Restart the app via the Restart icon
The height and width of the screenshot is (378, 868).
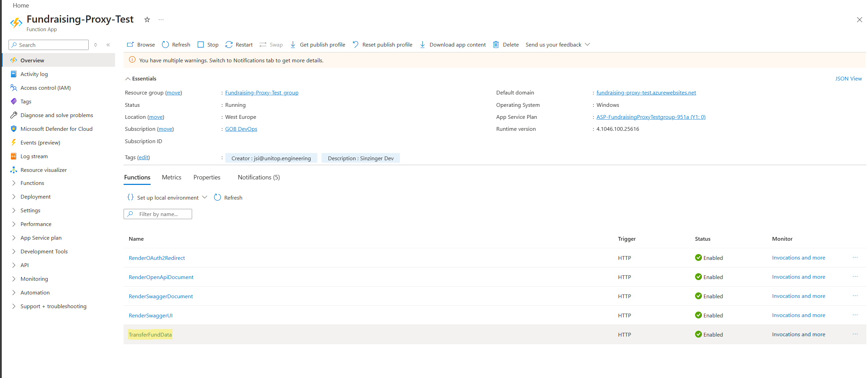pos(229,45)
